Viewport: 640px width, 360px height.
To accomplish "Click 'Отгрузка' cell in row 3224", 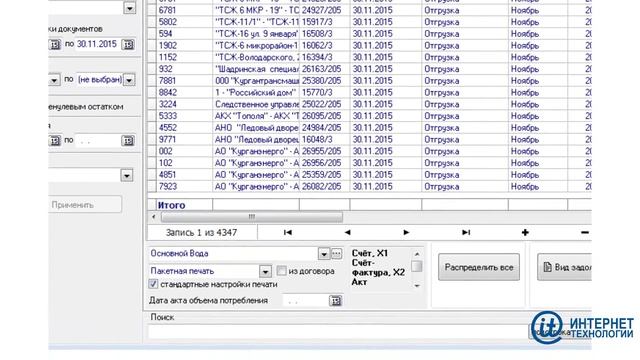I will point(464,104).
